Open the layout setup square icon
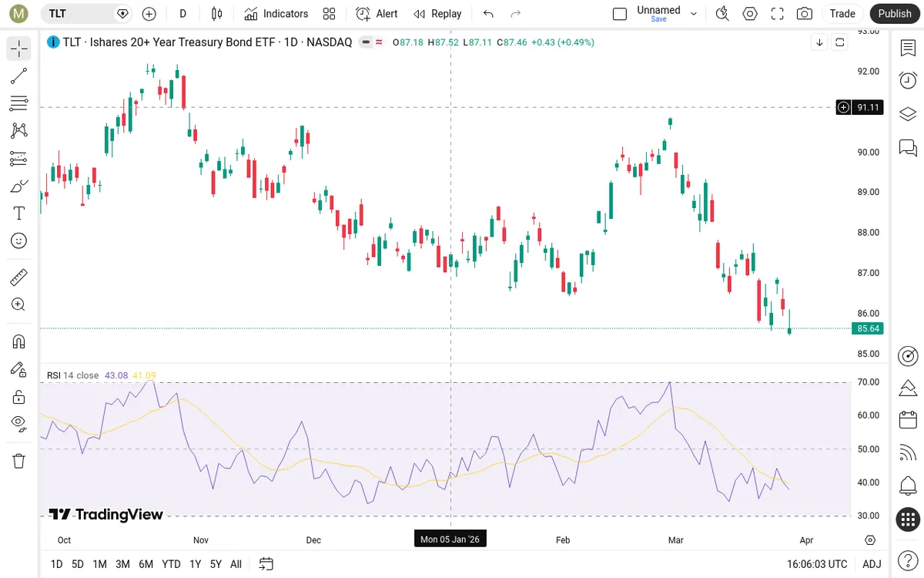 click(x=620, y=13)
